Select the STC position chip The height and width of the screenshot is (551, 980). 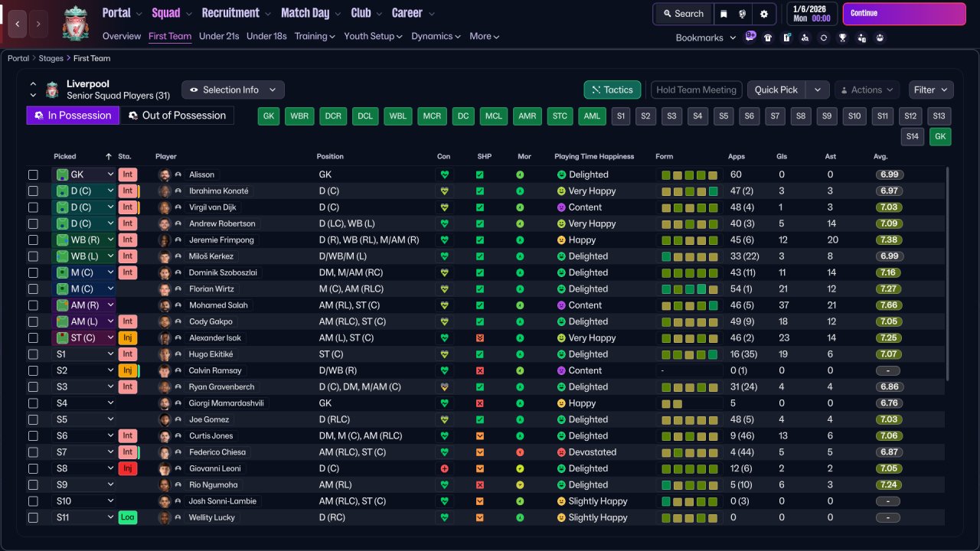[560, 116]
